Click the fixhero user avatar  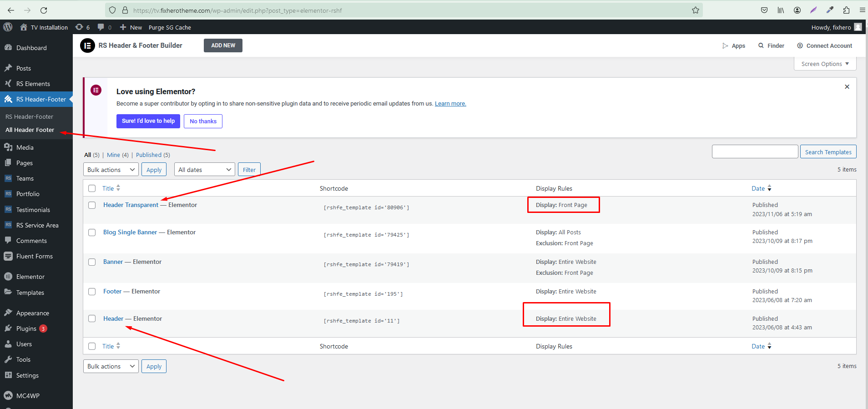pyautogui.click(x=858, y=27)
